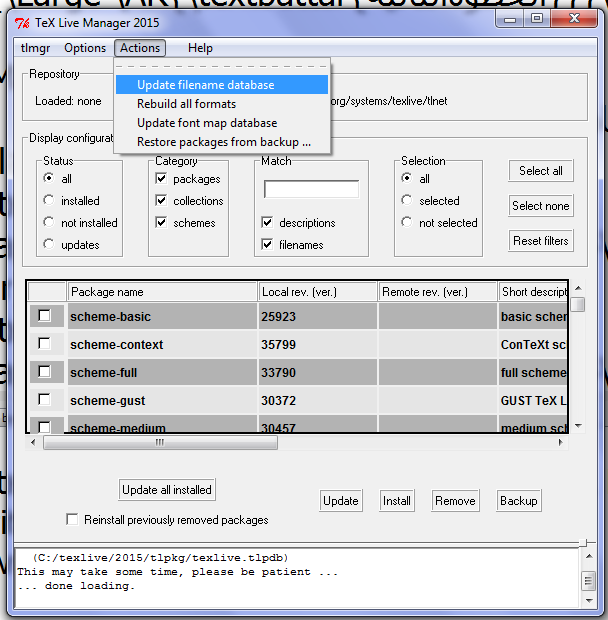
Task: Select the 'installed' status radio button
Action: [x=49, y=201]
